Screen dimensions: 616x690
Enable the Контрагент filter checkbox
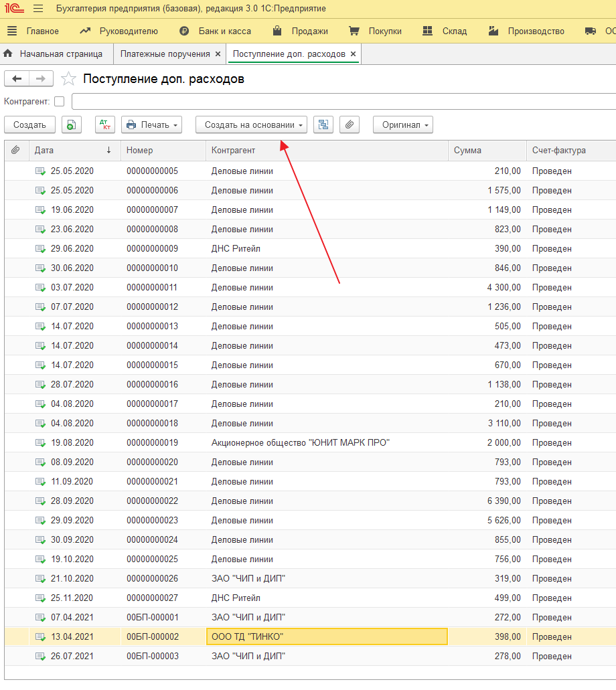60,101
